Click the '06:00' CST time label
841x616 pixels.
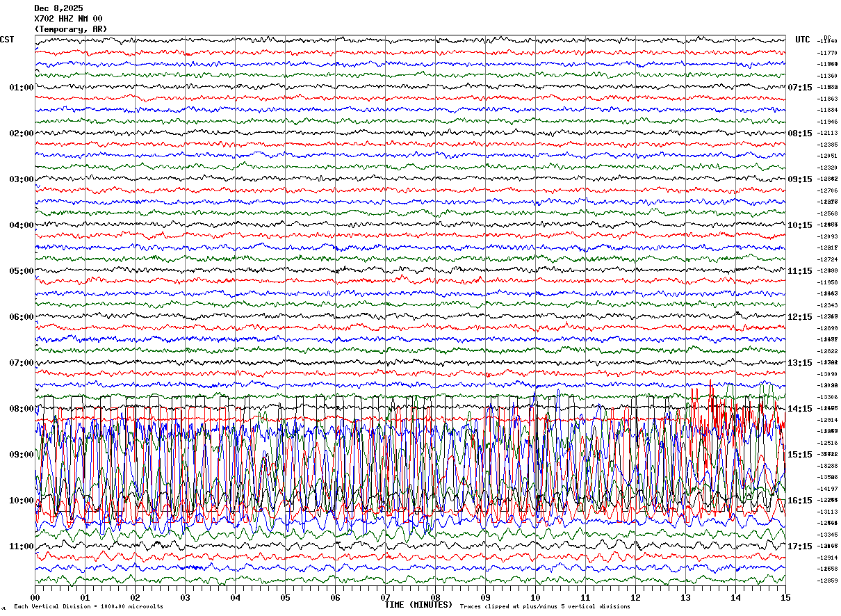(21, 317)
